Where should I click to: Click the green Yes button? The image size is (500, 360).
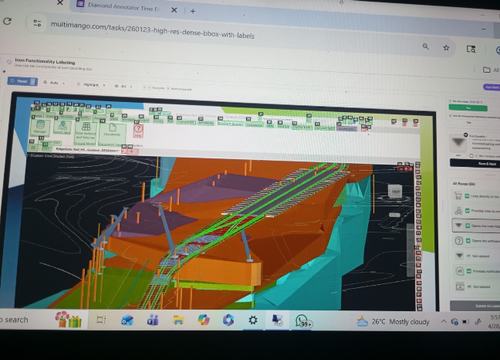click(x=468, y=108)
